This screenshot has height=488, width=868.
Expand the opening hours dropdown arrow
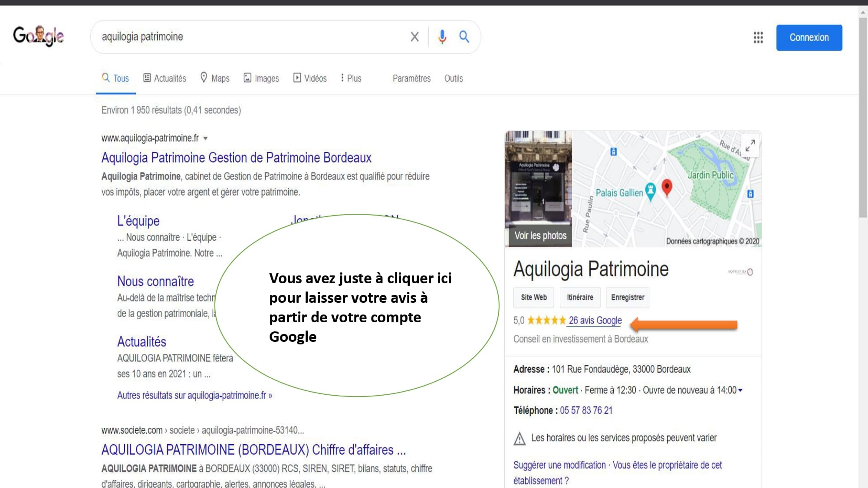tap(740, 390)
